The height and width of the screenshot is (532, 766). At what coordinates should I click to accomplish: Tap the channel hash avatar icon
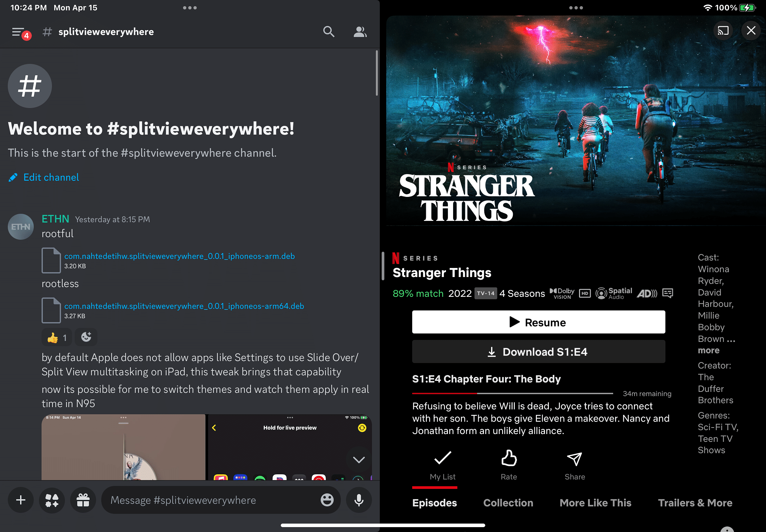tap(30, 86)
